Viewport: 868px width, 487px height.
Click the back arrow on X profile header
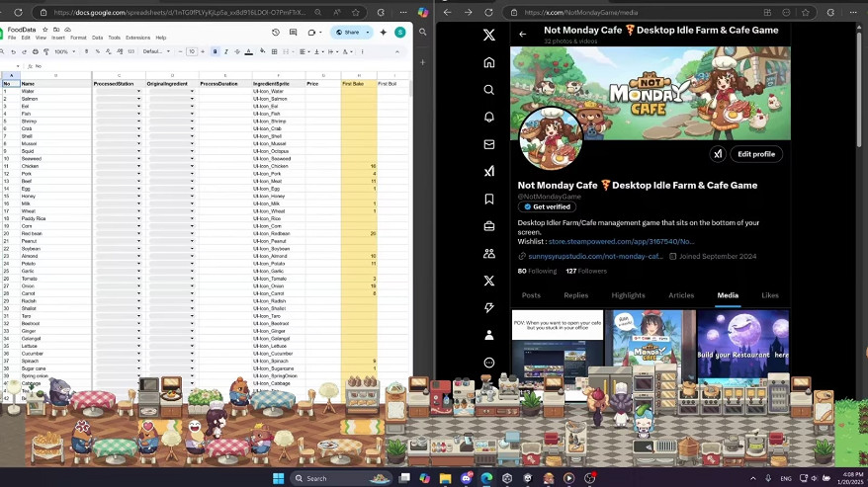pos(523,34)
